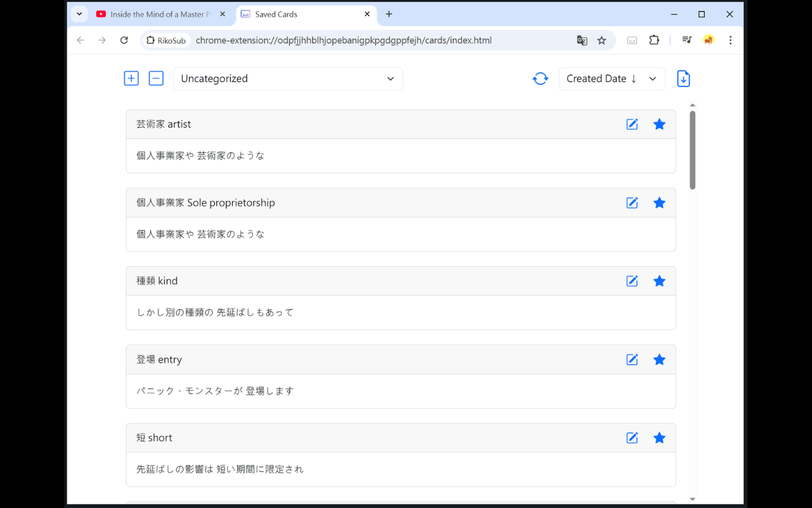Click sentence パニック・モンスターが 登場します

[215, 391]
